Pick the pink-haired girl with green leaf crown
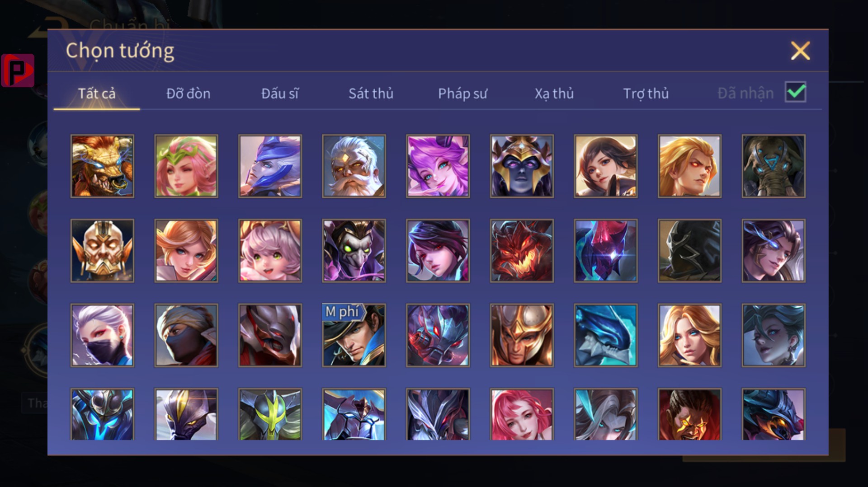This screenshot has height=487, width=868. 186,166
